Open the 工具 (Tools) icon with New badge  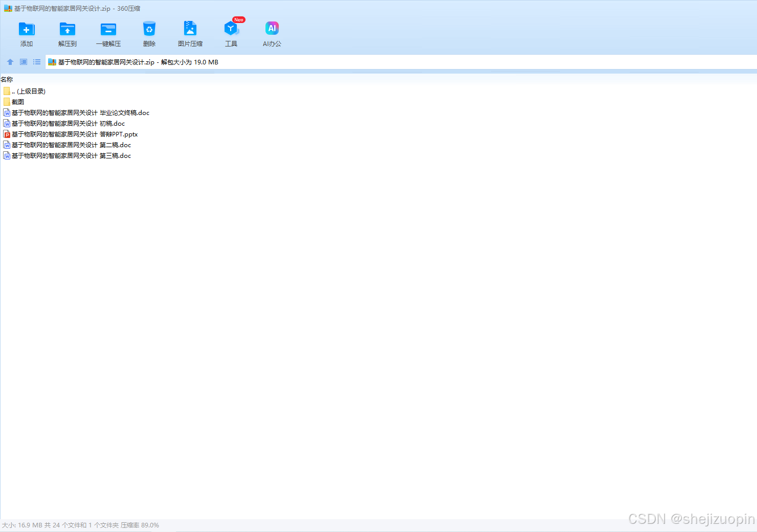(231, 29)
